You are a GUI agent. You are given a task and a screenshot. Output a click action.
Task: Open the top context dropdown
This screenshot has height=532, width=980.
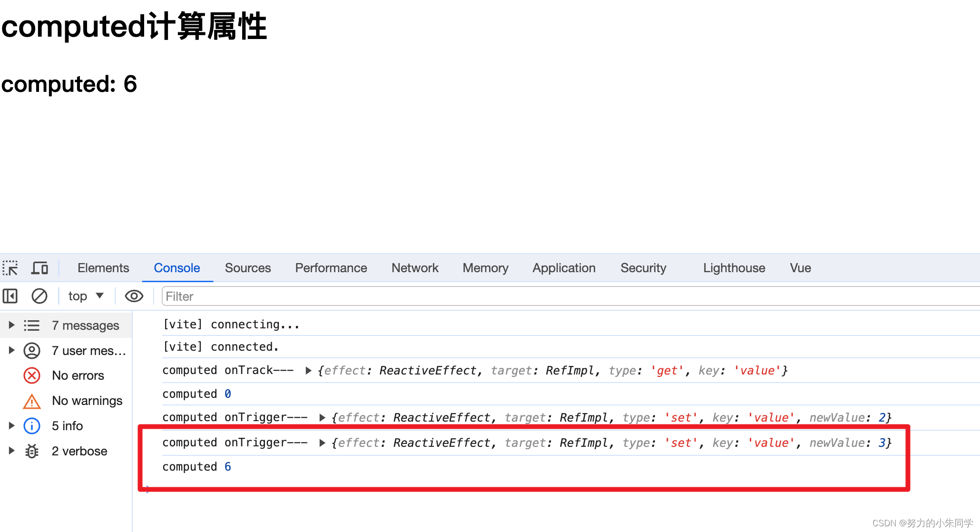pyautogui.click(x=86, y=296)
